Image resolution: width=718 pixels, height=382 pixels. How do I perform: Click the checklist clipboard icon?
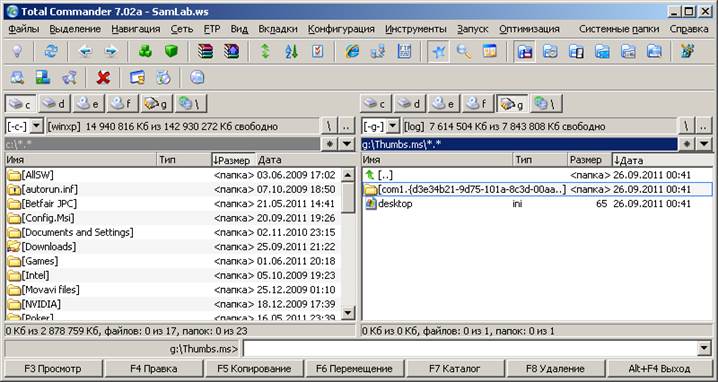(317, 51)
